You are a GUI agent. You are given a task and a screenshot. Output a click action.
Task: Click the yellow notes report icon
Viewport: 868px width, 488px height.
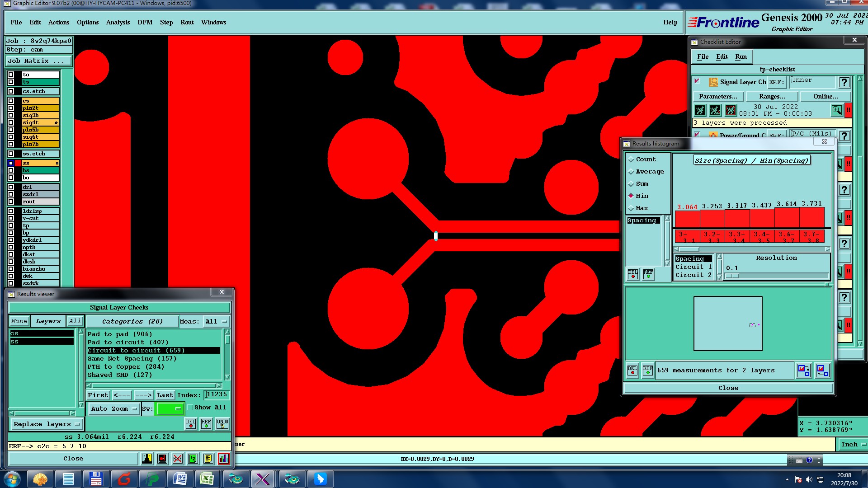208,459
